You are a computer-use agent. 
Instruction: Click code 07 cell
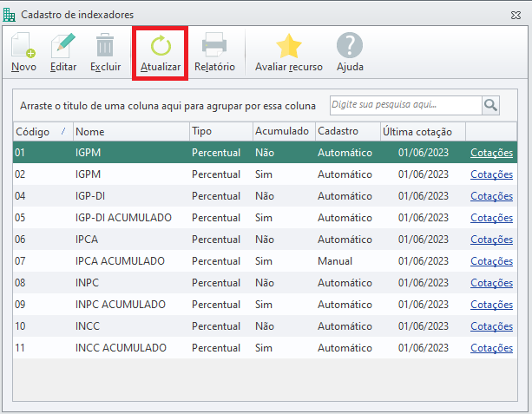click(20, 261)
